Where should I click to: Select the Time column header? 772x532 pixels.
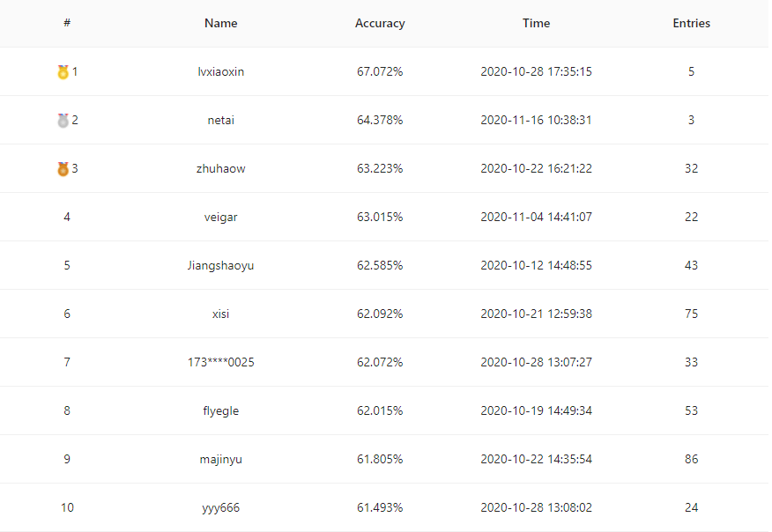tap(536, 24)
